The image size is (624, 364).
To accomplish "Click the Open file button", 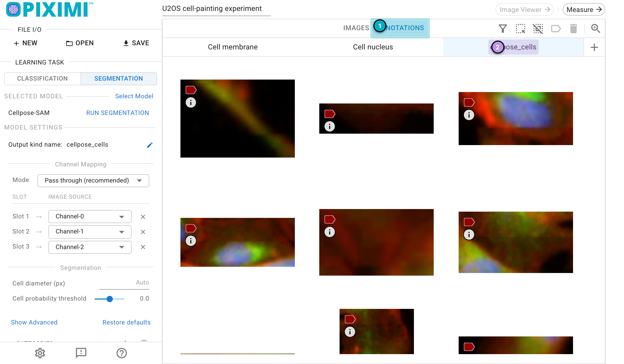I will [80, 43].
